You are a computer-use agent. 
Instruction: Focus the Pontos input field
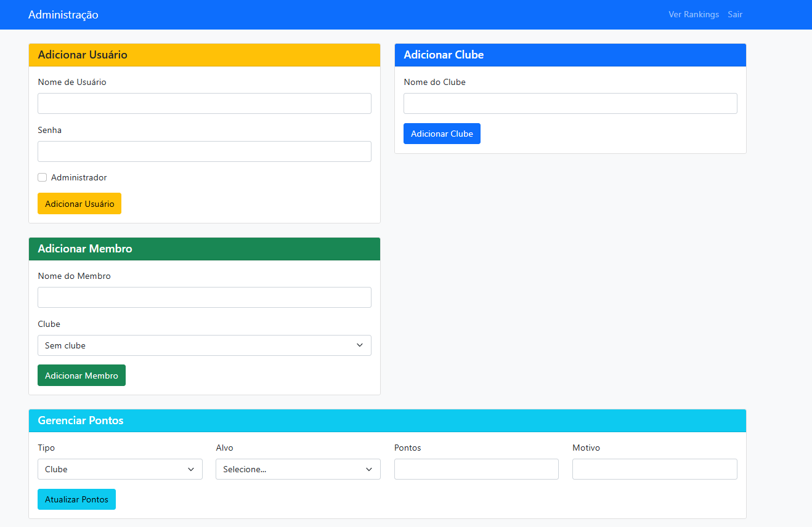pyautogui.click(x=476, y=469)
